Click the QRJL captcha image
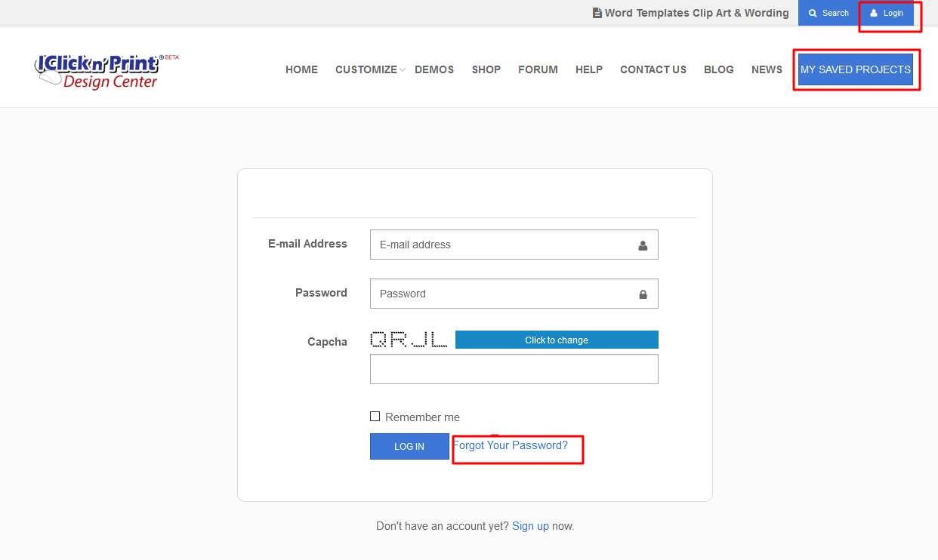 point(409,340)
